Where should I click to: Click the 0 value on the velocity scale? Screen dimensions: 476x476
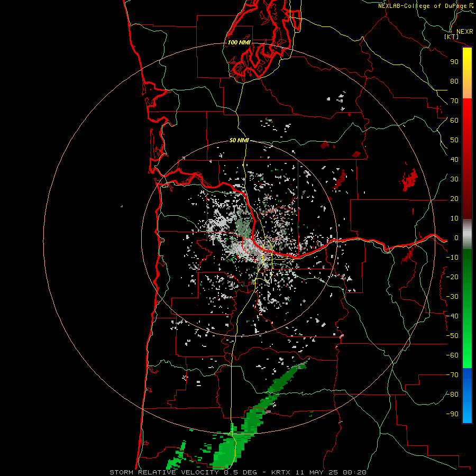456,238
